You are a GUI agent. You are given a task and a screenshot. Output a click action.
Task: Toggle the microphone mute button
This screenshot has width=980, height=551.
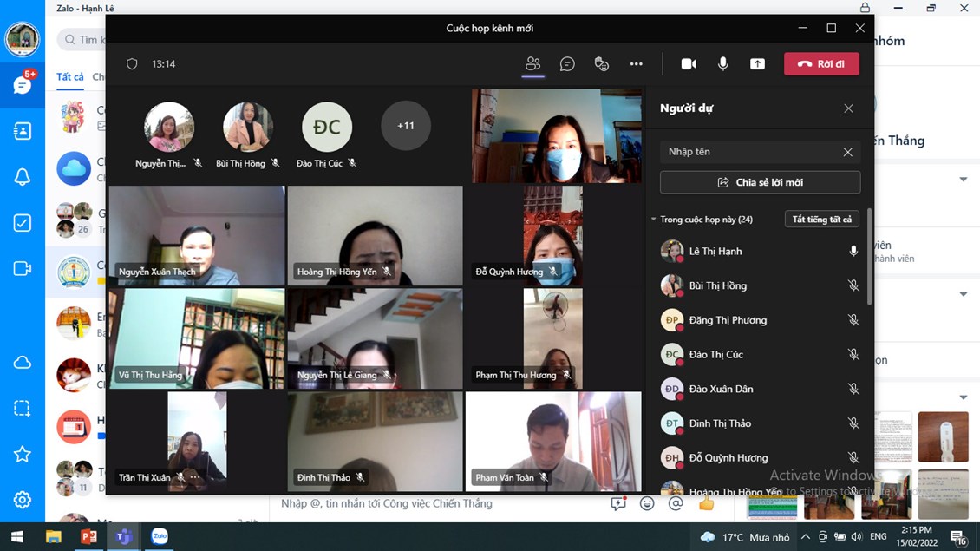722,64
